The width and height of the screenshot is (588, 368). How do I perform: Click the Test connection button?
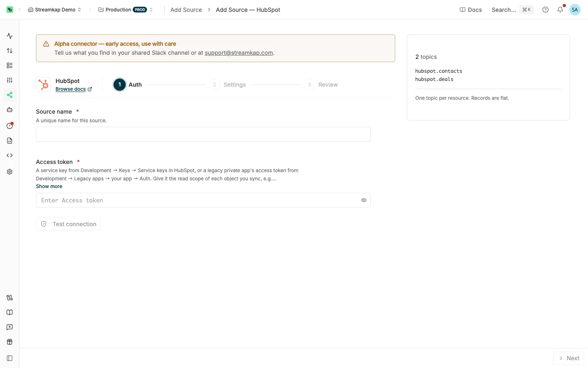click(68, 224)
